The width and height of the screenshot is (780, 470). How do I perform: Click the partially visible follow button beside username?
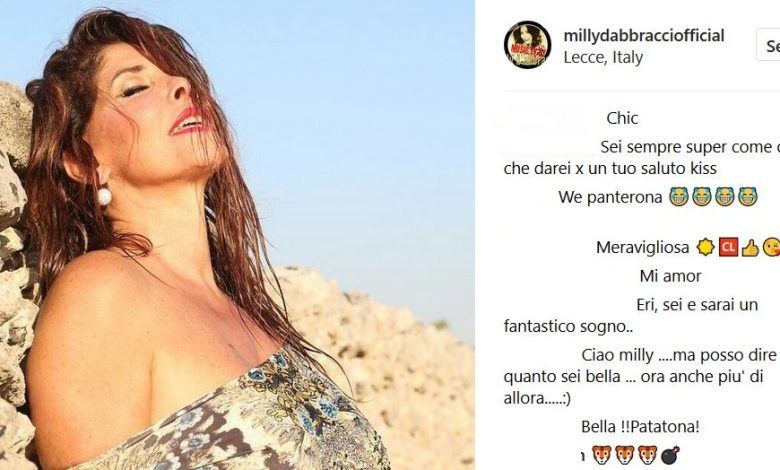click(x=768, y=45)
